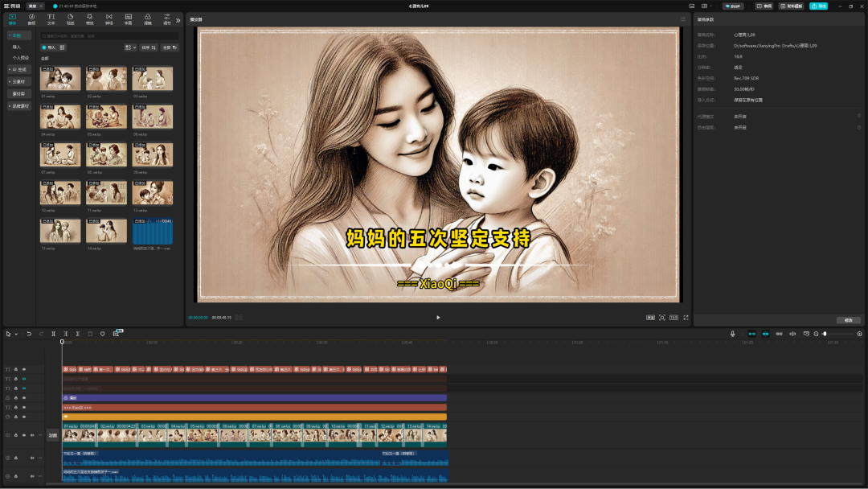Open the layout switch dropdown in title bar
The width and height of the screenshot is (868, 489).
click(x=706, y=6)
